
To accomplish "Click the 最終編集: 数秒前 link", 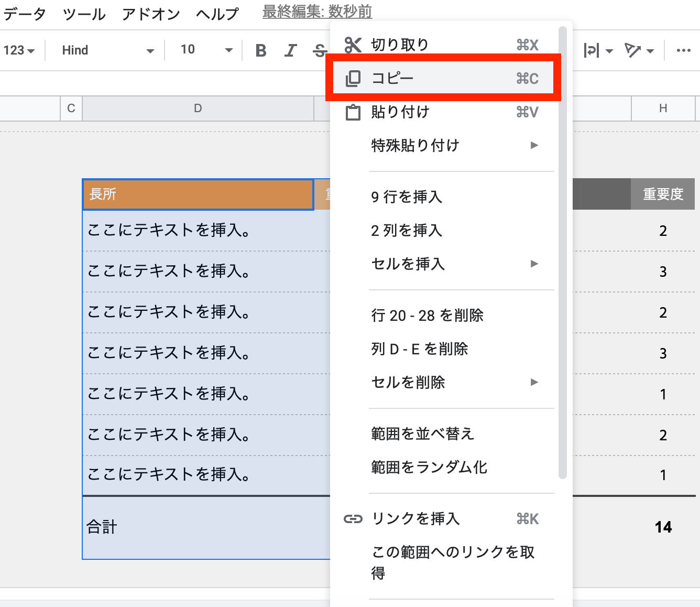I will [317, 12].
